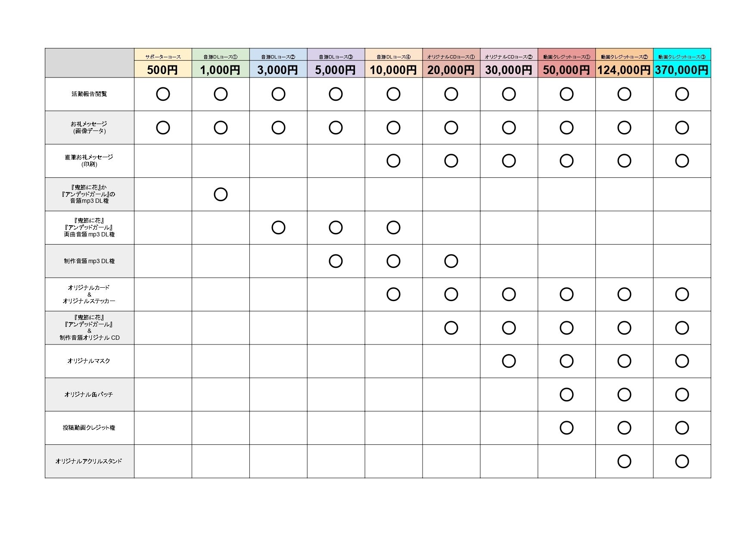
Task: Click the 活動報告閲覧 circle under 500円
Action: pos(163,94)
